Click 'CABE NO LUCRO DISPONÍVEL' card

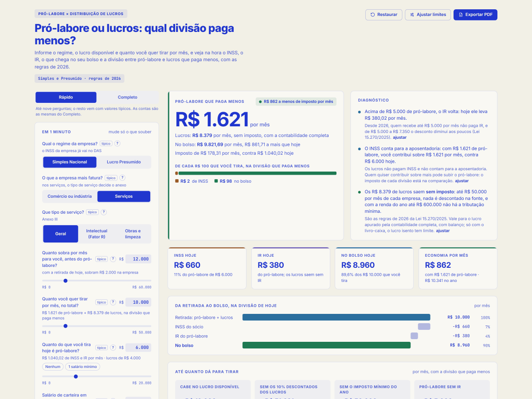pyautogui.click(x=213, y=389)
